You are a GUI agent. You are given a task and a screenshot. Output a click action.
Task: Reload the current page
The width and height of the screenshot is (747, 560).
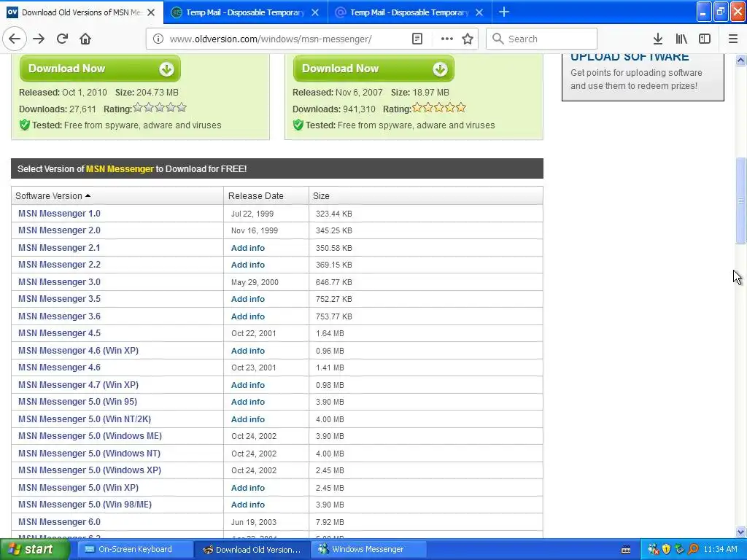62,39
